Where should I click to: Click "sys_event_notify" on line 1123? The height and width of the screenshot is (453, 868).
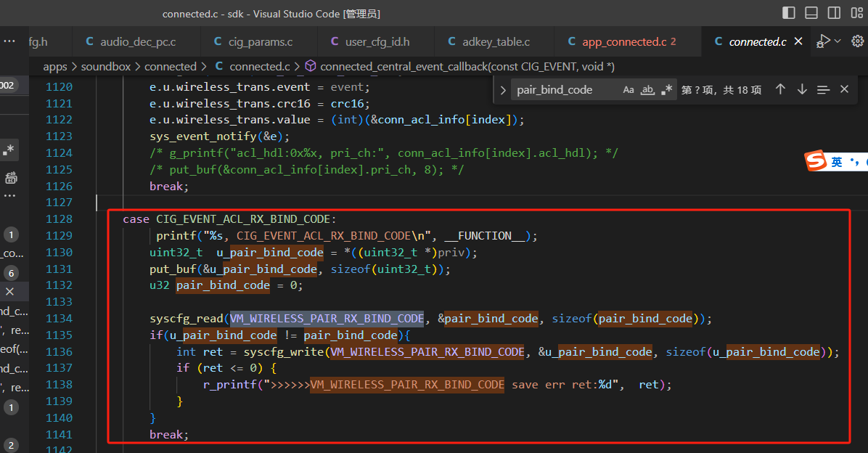click(203, 136)
